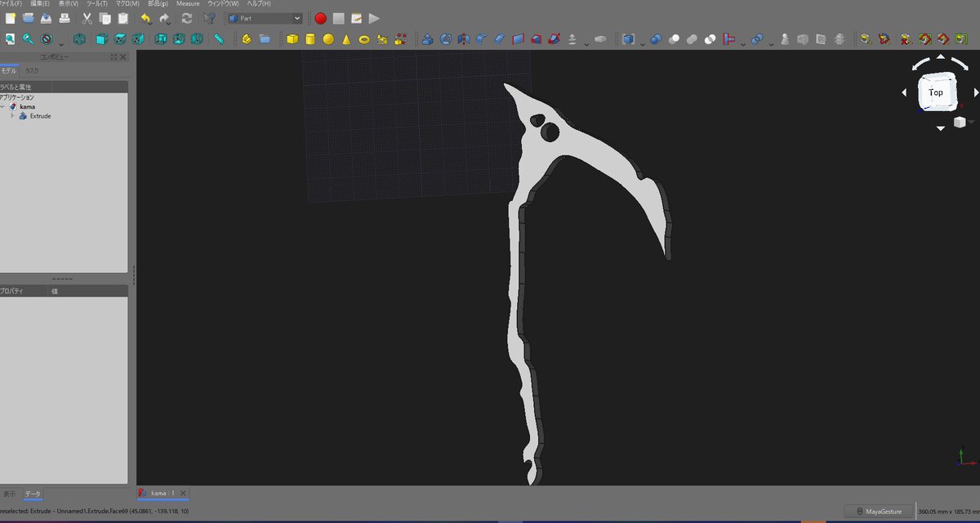The height and width of the screenshot is (523, 980).
Task: Click the Cut boolean icon
Action: click(674, 38)
